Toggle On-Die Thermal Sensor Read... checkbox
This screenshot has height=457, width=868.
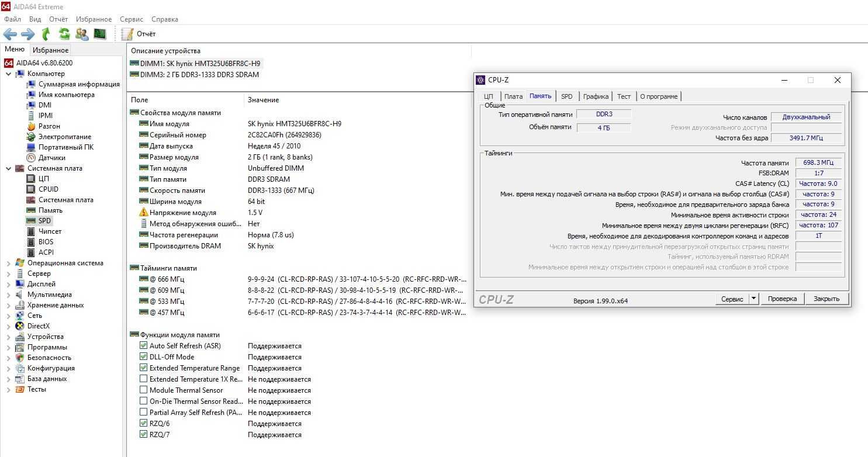click(x=144, y=401)
